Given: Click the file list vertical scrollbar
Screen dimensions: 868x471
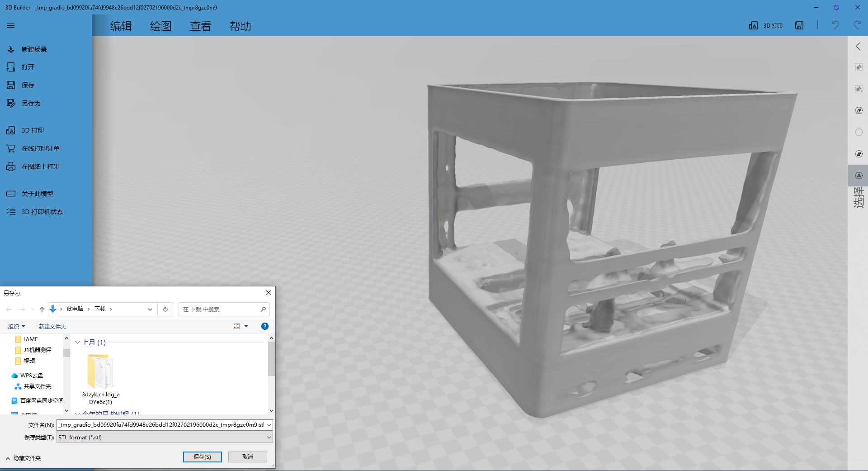Looking at the screenshot, I should tap(271, 359).
